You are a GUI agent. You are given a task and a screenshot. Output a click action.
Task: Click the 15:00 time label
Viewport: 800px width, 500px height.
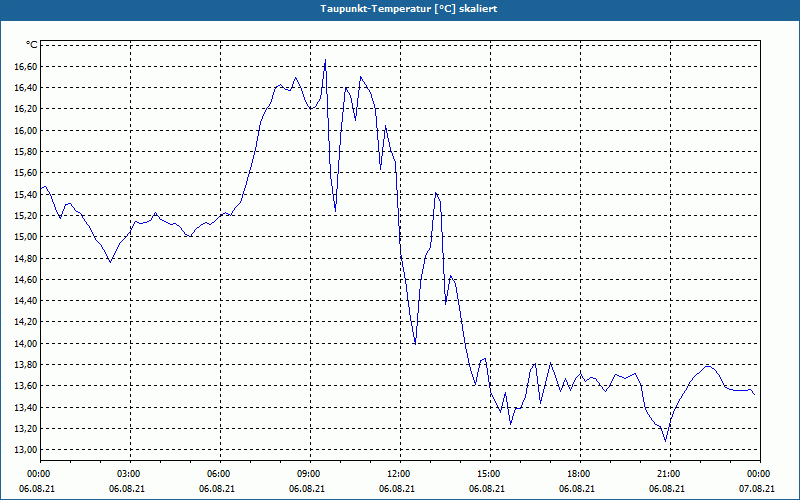(x=490, y=474)
